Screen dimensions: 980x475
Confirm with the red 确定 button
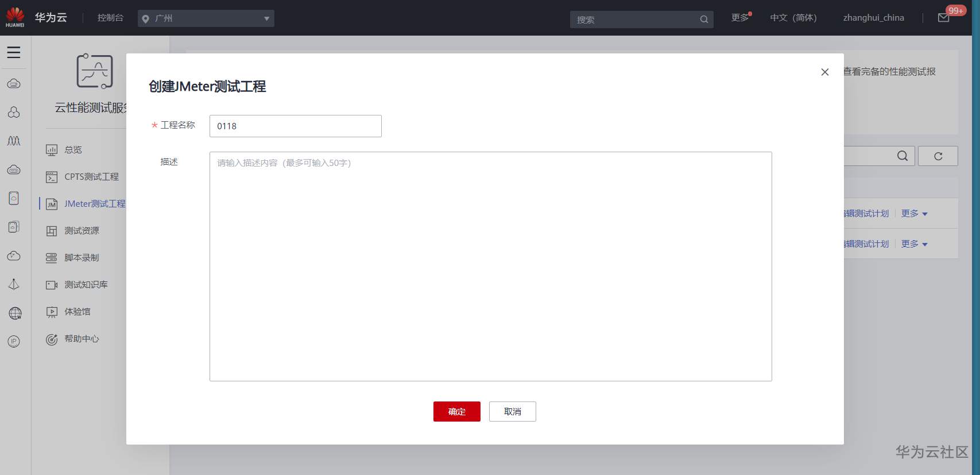[457, 411]
